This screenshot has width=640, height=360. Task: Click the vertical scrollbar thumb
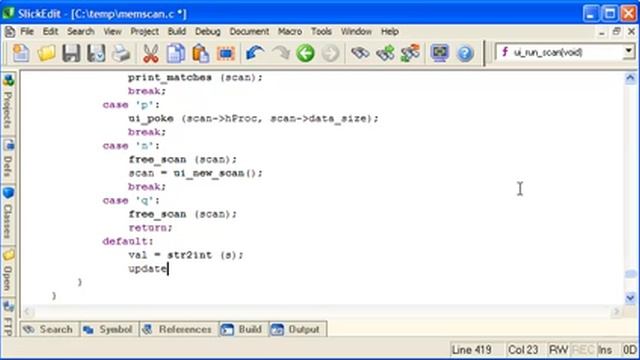(630, 274)
